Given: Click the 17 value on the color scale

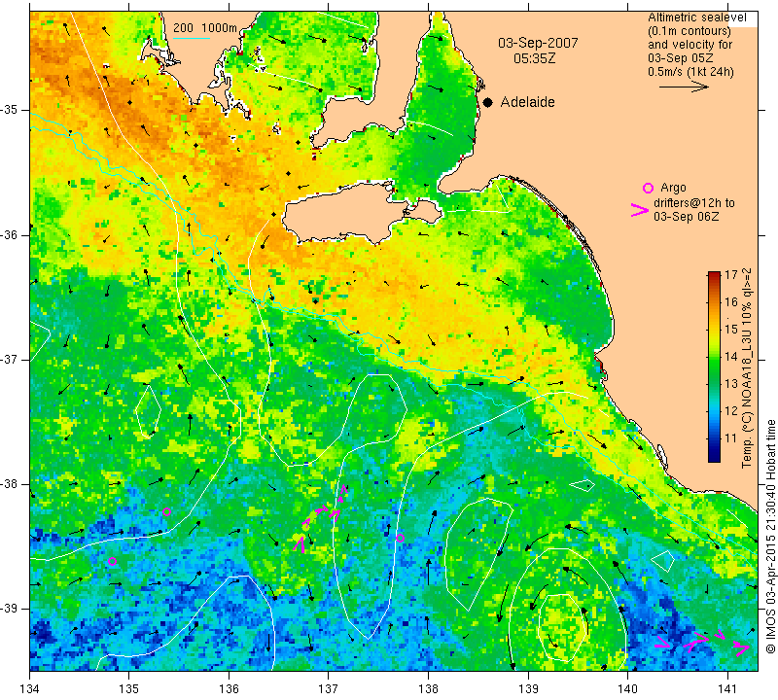Looking at the screenshot, I should 731,274.
